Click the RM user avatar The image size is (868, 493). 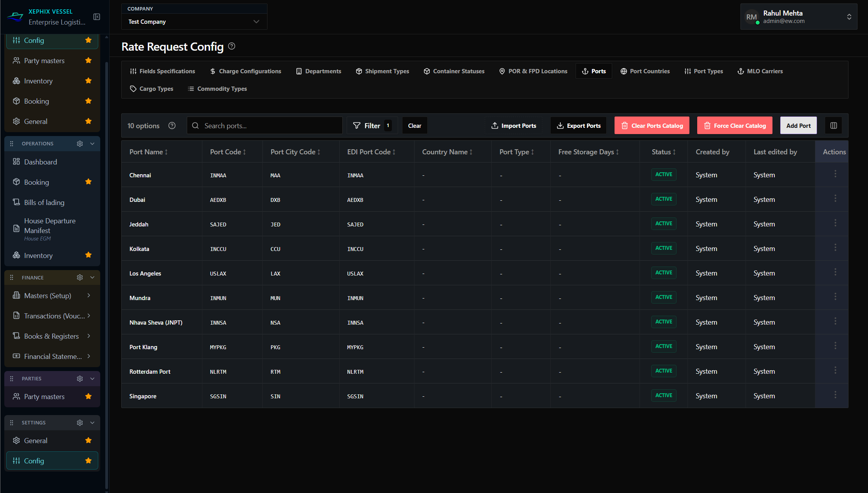click(x=751, y=17)
